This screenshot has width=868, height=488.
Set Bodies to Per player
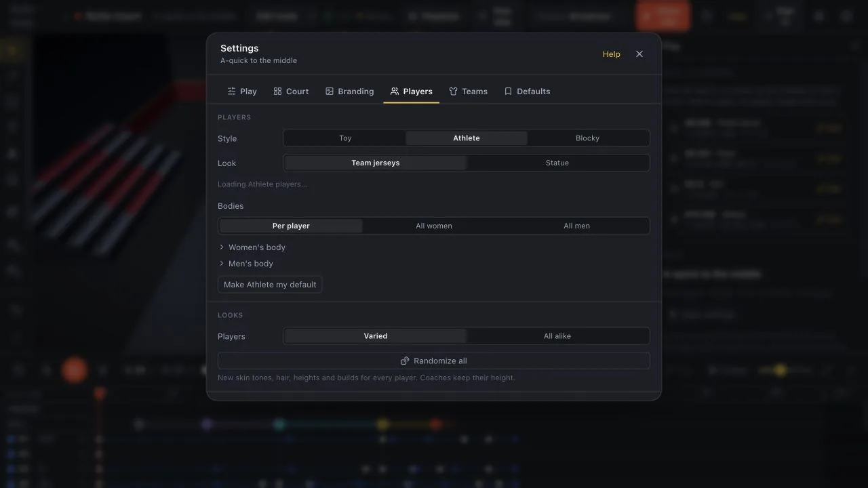click(x=291, y=226)
